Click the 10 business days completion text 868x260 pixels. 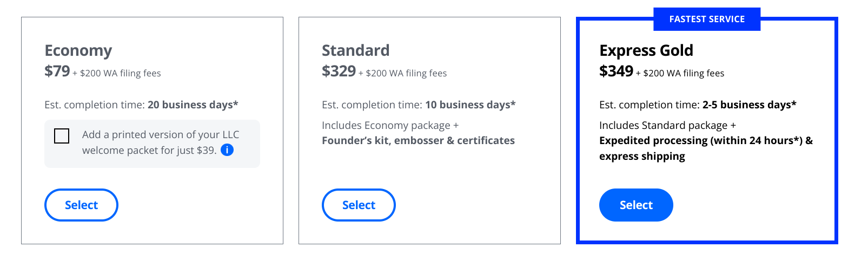[471, 105]
